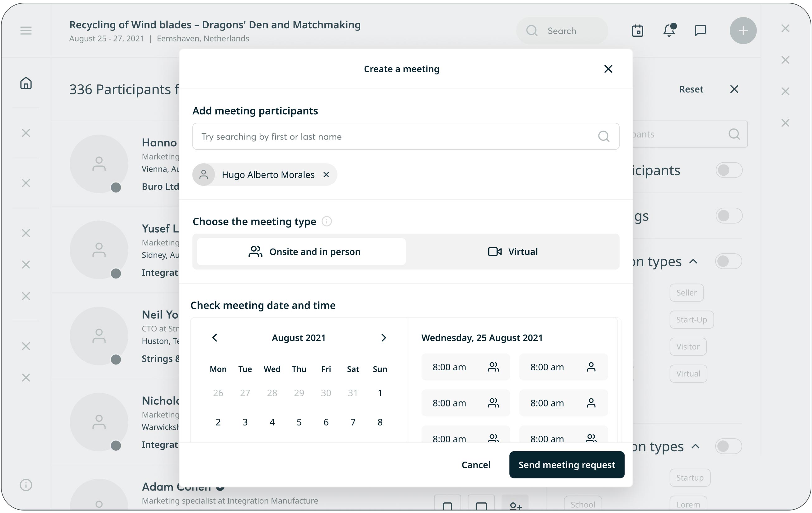Click the round plus button
This screenshot has width=812, height=513.
(743, 31)
